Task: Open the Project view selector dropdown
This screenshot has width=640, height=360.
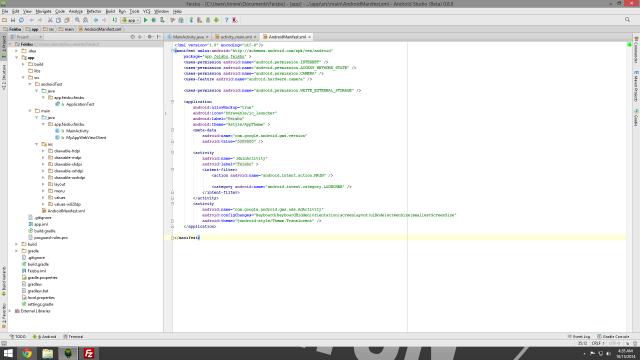Action: tap(27, 37)
